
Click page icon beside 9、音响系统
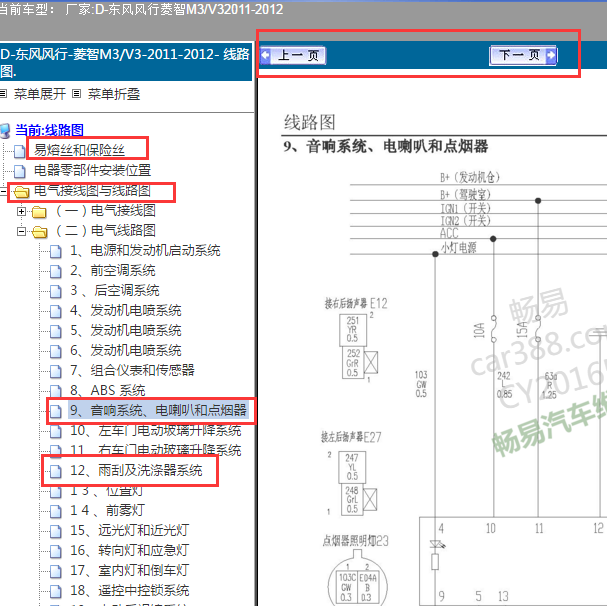click(56, 411)
